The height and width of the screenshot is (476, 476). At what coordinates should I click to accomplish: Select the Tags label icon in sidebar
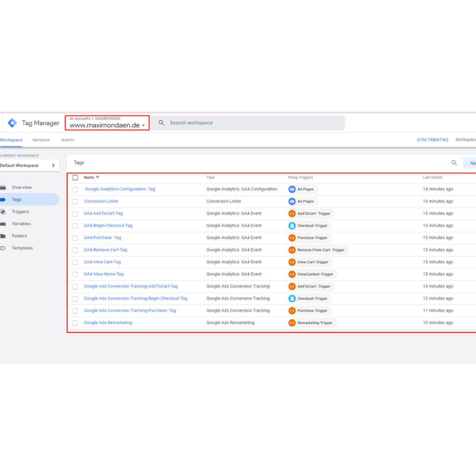coord(3,199)
